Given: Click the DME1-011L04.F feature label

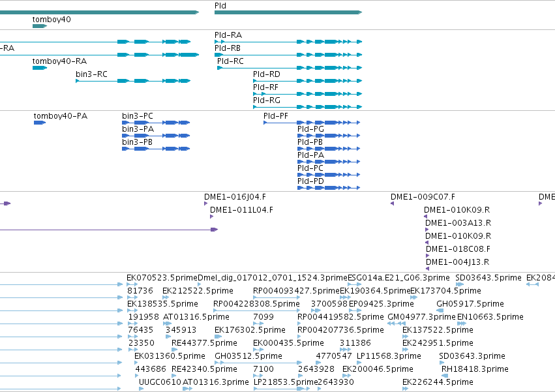Looking at the screenshot, I should click(x=242, y=210).
